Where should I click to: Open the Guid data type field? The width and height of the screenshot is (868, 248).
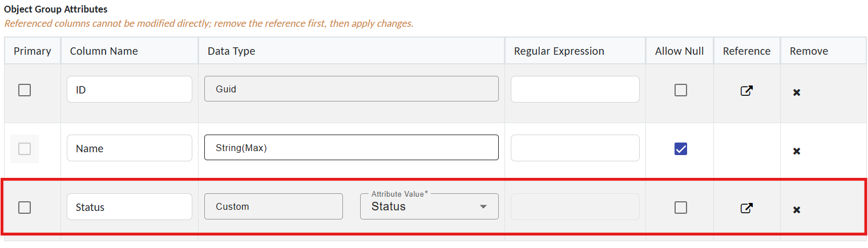(x=351, y=89)
